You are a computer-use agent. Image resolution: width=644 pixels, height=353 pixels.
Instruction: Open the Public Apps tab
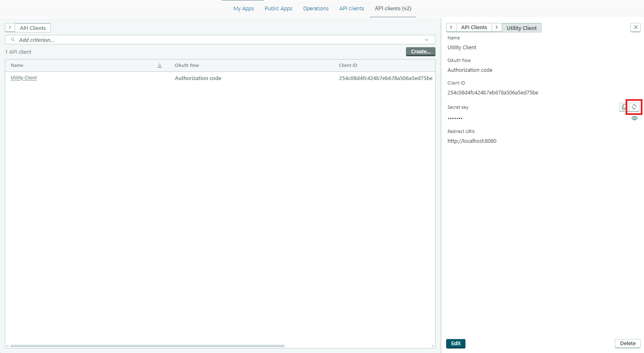tap(278, 9)
